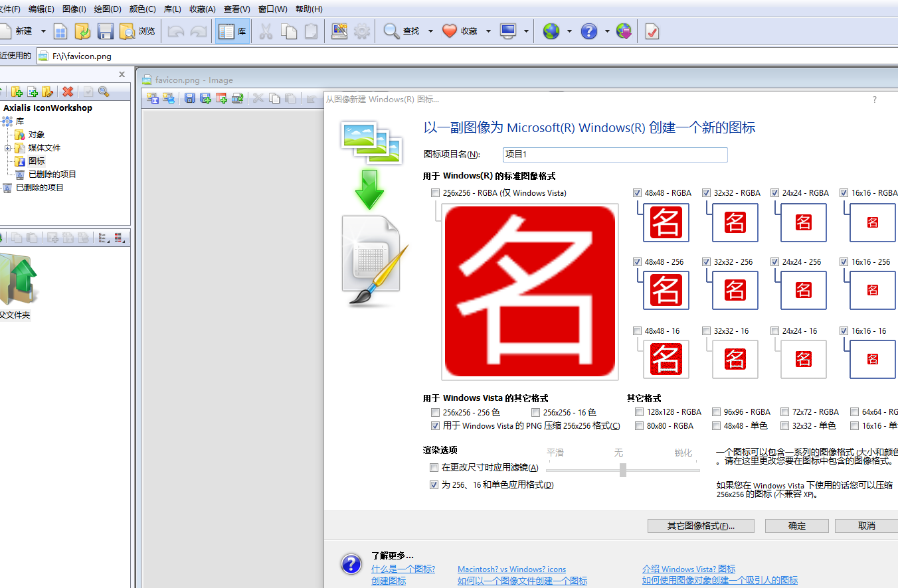
Task: Click new Windows icon from image button
Action: (x=153, y=98)
